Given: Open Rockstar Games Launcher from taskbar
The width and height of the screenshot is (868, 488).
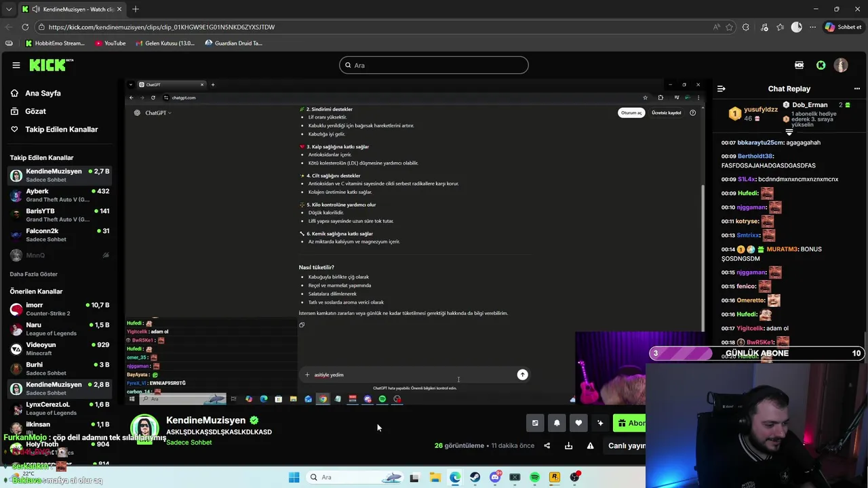Looking at the screenshot, I should pyautogui.click(x=555, y=477).
